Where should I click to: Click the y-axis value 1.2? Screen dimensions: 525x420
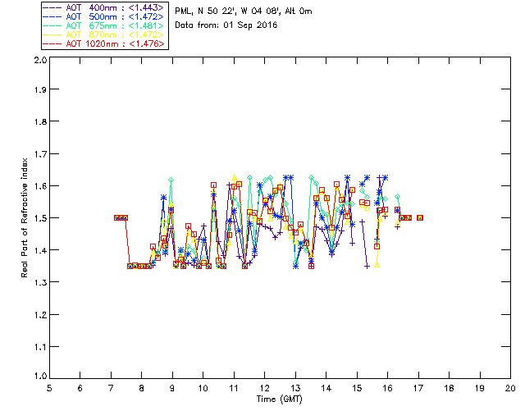(x=40, y=315)
